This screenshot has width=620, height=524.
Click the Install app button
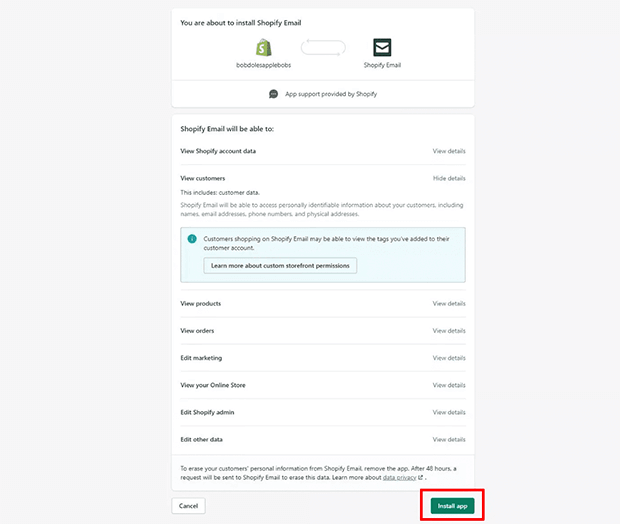click(452, 506)
